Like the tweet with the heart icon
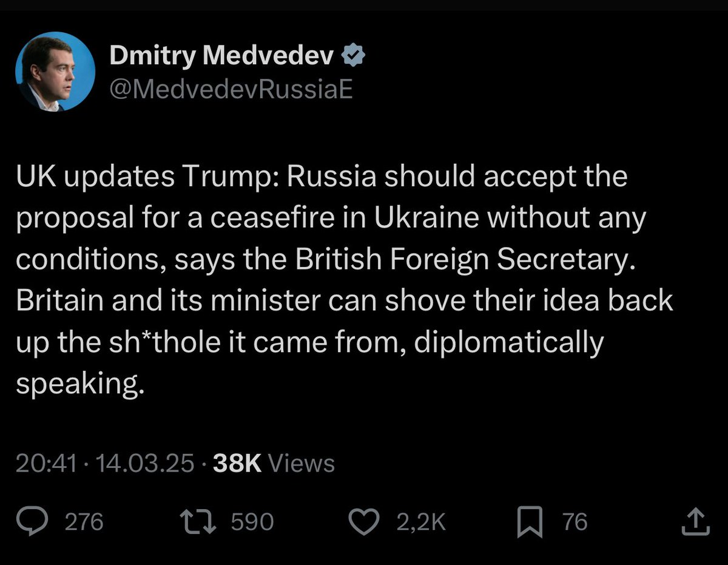 365,523
